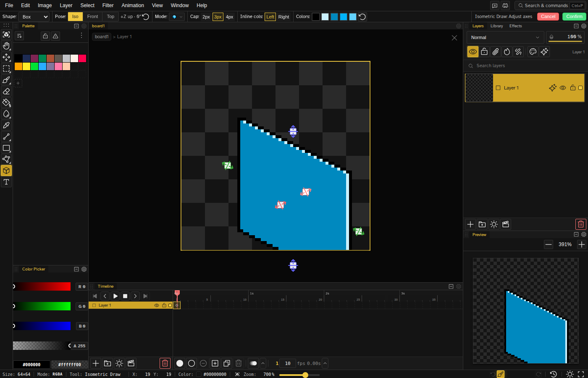This screenshot has height=378, width=588.
Task: Add a new layer in Layers panel
Action: tap(470, 224)
